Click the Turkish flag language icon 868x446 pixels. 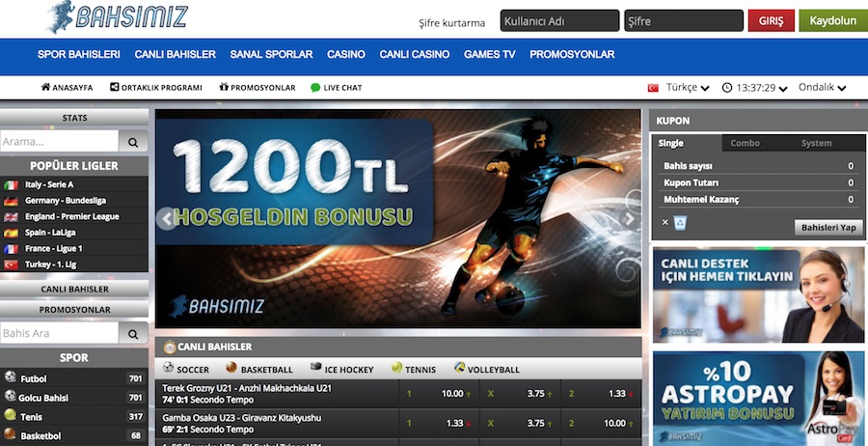(653, 88)
